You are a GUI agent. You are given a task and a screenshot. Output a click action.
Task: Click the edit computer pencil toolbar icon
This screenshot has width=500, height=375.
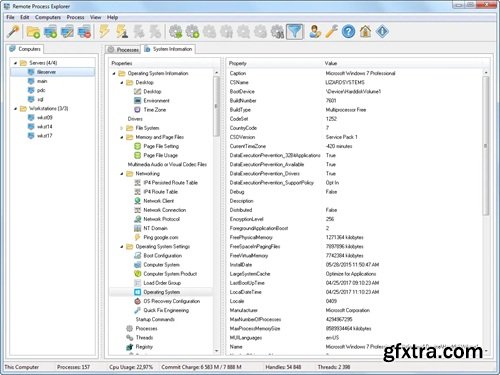click(67, 32)
